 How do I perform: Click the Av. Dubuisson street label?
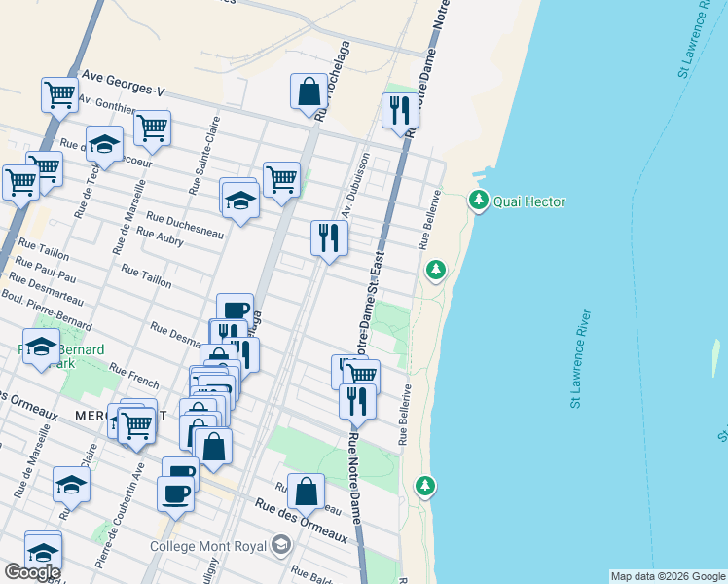(x=355, y=186)
